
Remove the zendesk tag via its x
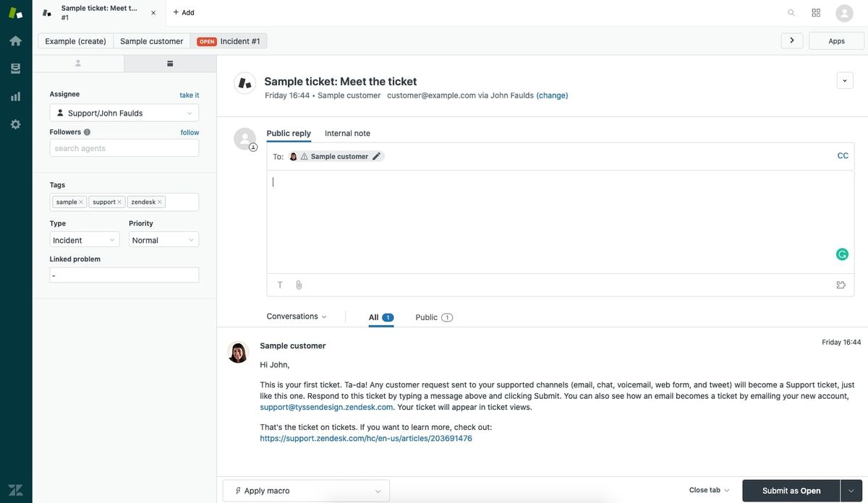(161, 202)
